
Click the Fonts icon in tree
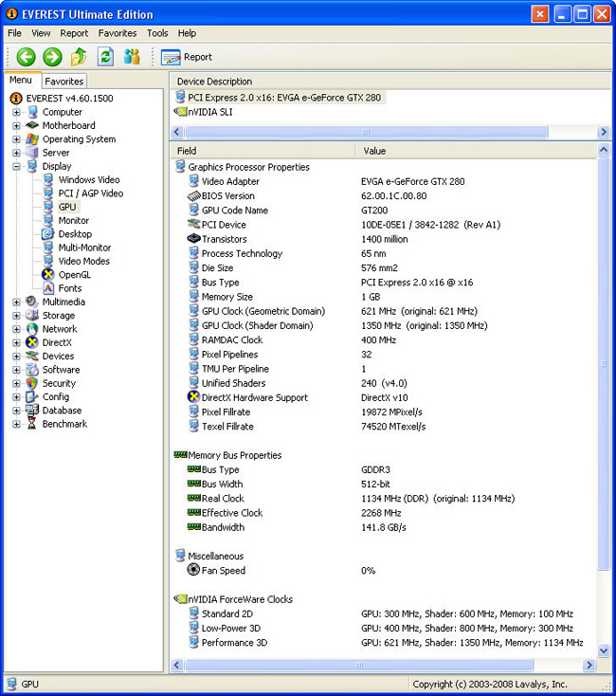coord(48,288)
